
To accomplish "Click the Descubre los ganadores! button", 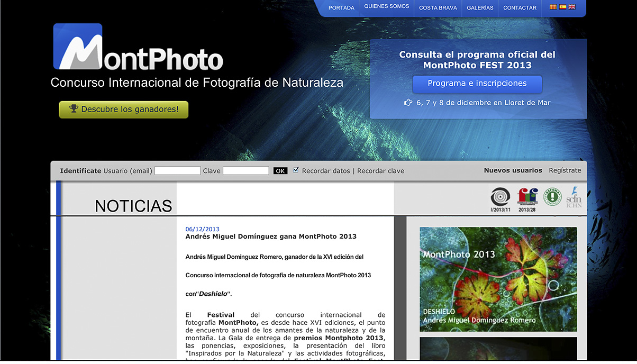I will click(124, 110).
